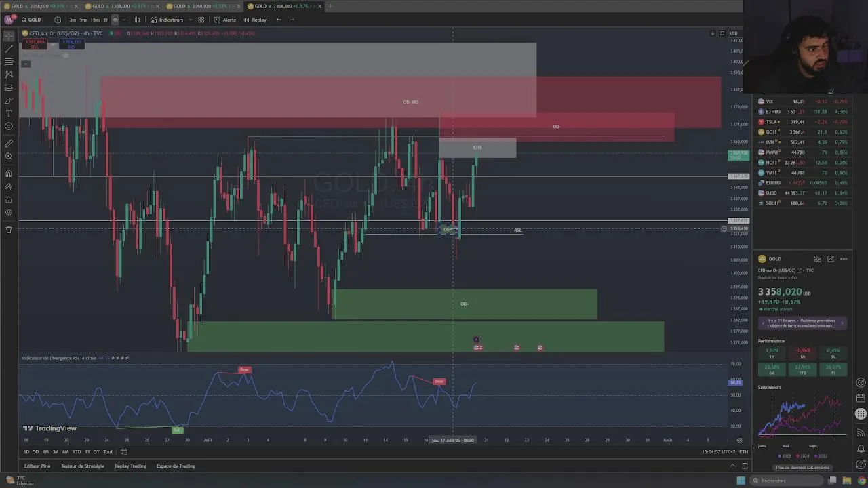Set range to YTD
This screenshot has height=488, width=868.
(x=77, y=451)
